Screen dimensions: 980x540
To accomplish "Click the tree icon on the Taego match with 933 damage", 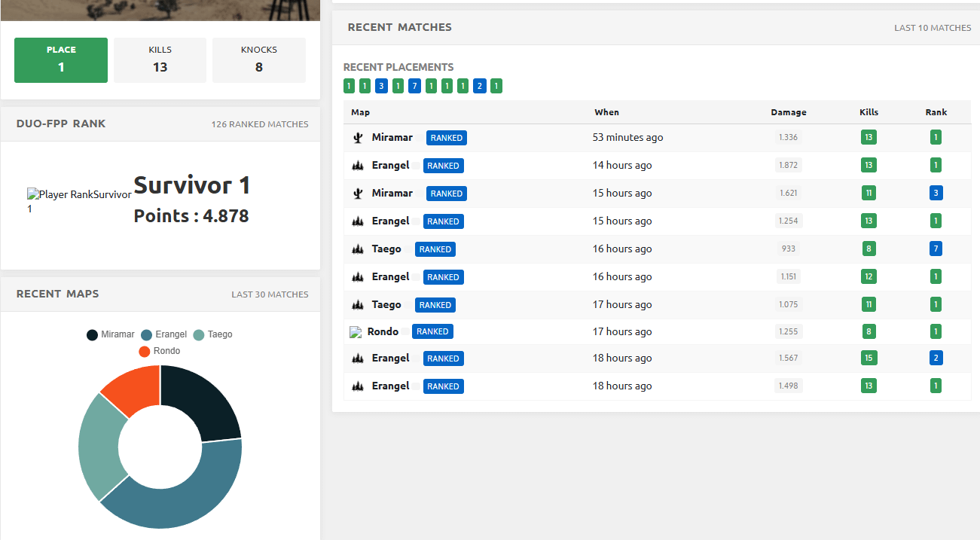I will [358, 249].
